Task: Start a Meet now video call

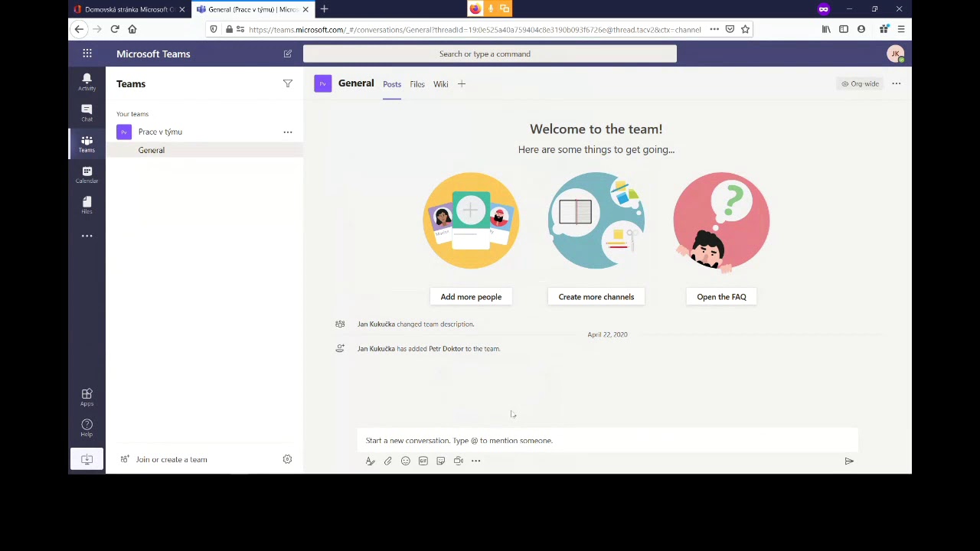Action: click(x=459, y=461)
